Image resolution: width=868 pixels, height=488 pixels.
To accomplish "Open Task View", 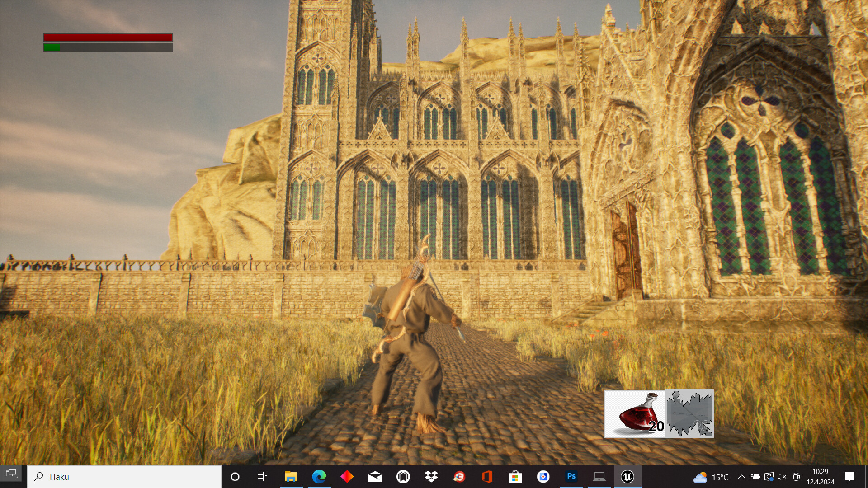I will [x=262, y=476].
